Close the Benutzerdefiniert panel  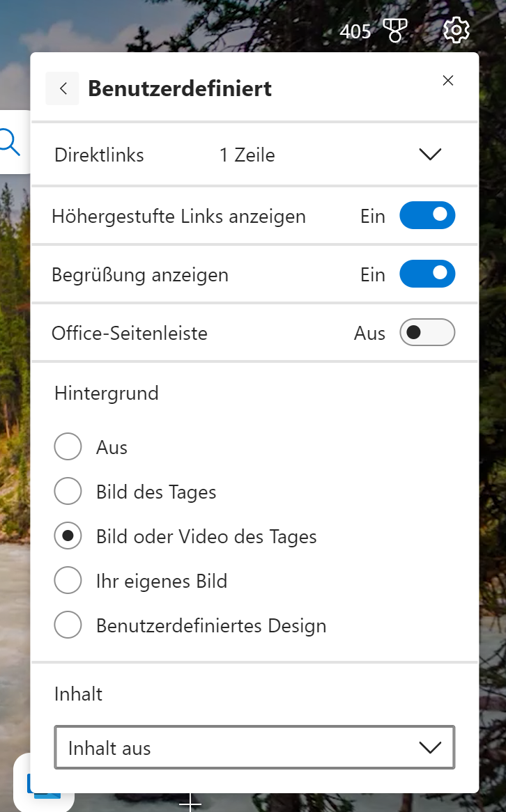click(x=448, y=81)
